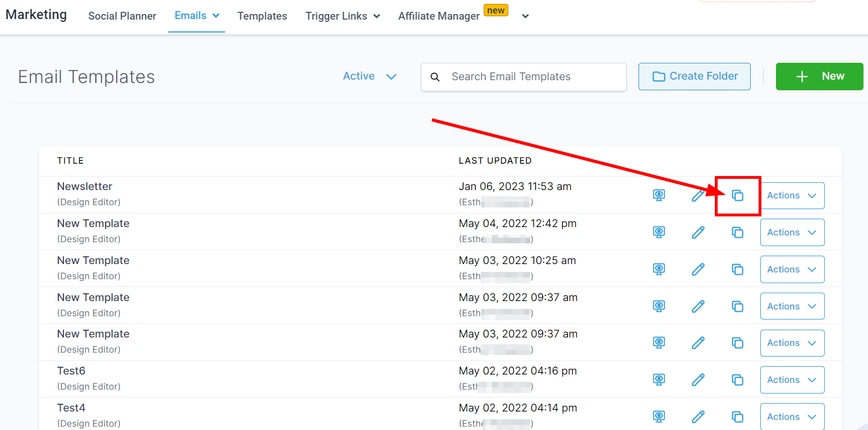The height and width of the screenshot is (430, 868).
Task: Expand Actions menu for Test6 row
Action: click(792, 380)
